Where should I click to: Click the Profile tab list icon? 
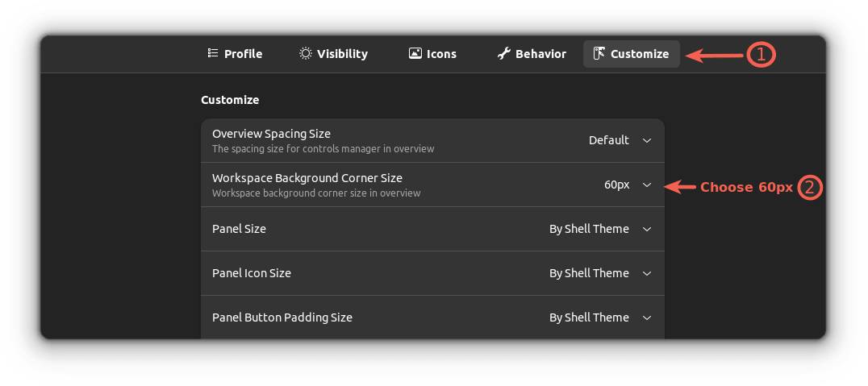[213, 54]
